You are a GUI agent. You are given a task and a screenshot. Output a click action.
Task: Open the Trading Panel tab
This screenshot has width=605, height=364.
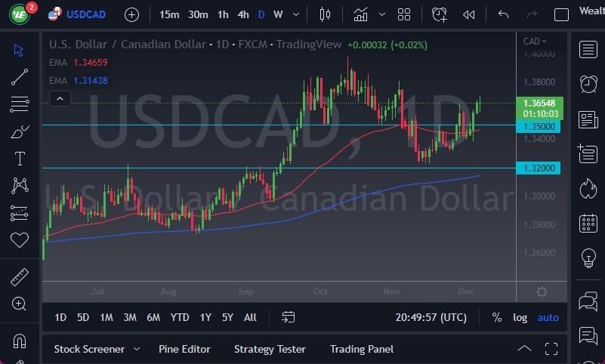tap(362, 349)
